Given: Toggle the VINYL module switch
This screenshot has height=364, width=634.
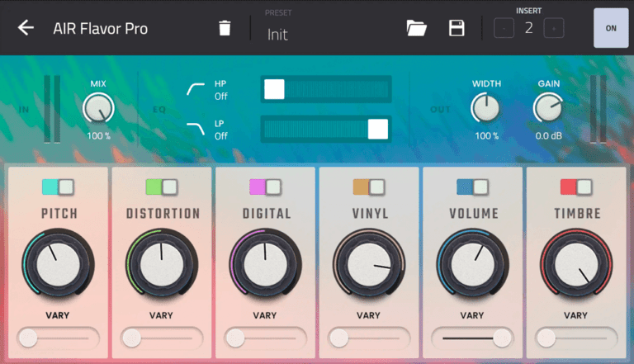Looking at the screenshot, I should coord(368,187).
